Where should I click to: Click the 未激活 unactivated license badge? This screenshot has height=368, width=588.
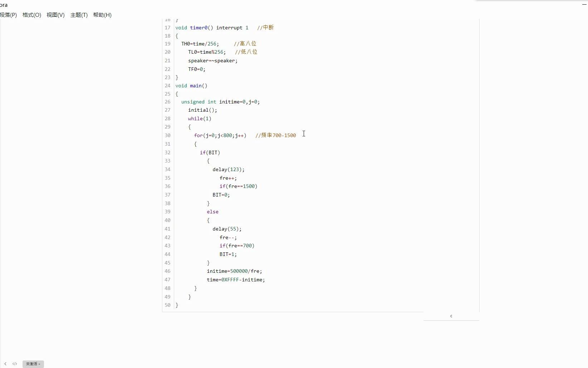click(33, 364)
